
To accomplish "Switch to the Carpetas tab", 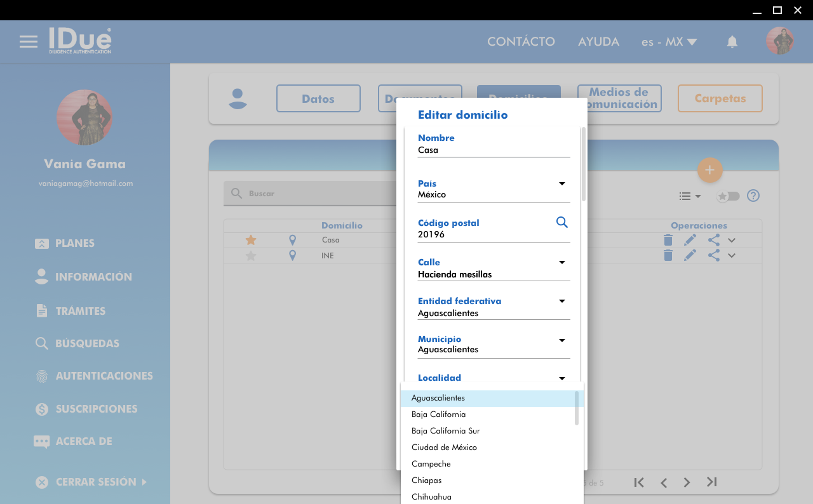I will coord(720,98).
